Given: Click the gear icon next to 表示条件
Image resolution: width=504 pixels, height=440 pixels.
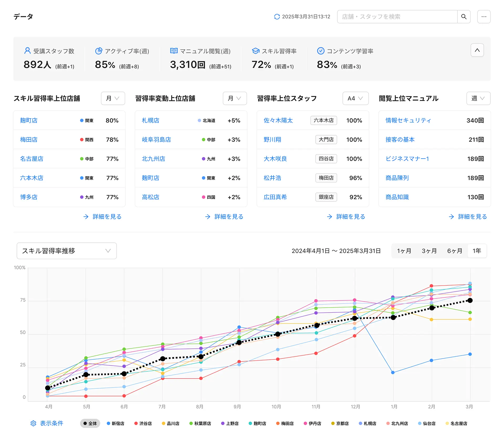Looking at the screenshot, I should point(33,423).
